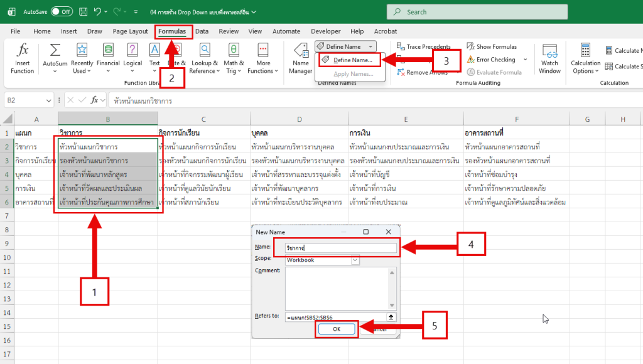This screenshot has width=643, height=364.
Task: Open the File tab
Action: pyautogui.click(x=16, y=31)
